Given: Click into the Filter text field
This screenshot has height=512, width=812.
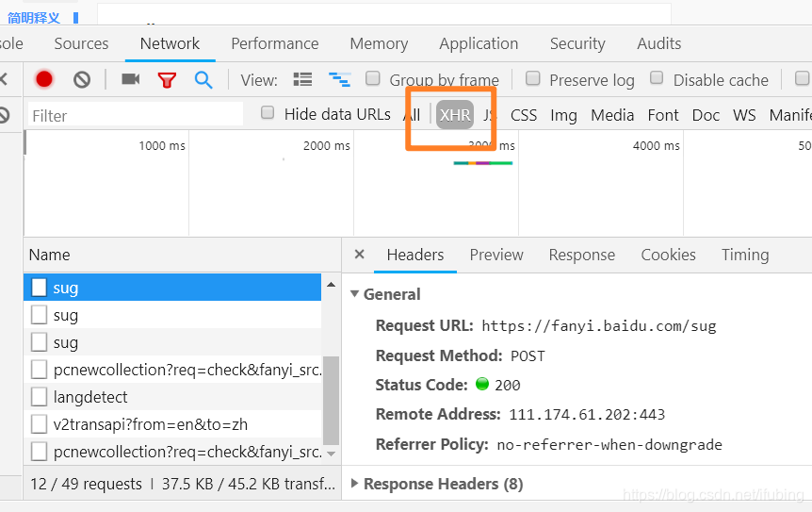Looking at the screenshot, I should click(136, 114).
